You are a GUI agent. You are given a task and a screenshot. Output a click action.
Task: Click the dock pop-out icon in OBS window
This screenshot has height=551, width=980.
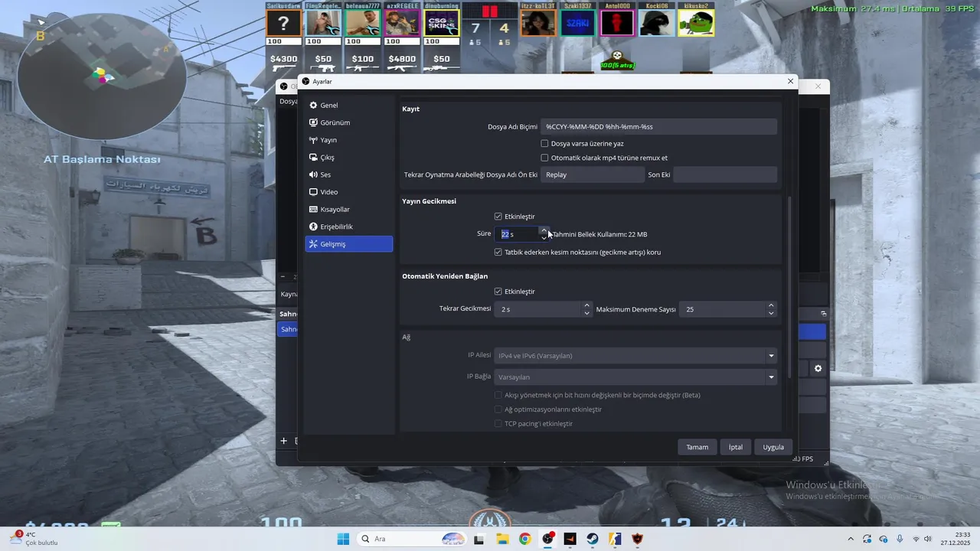pyautogui.click(x=824, y=314)
